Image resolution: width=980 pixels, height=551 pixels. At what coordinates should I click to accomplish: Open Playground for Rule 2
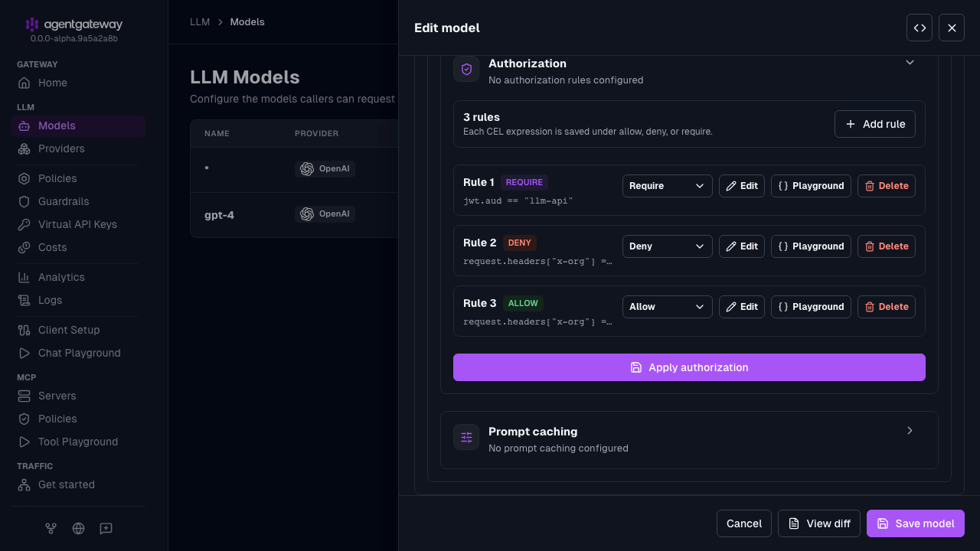pyautogui.click(x=811, y=246)
